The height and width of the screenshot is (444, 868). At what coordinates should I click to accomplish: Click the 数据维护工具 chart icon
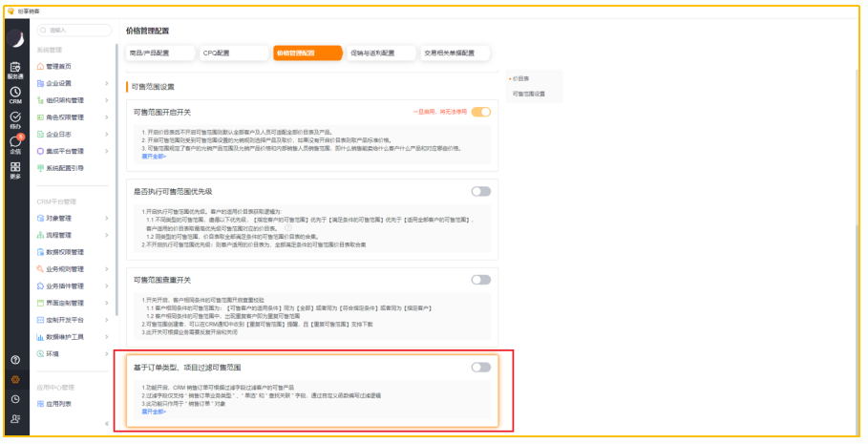pos(40,337)
